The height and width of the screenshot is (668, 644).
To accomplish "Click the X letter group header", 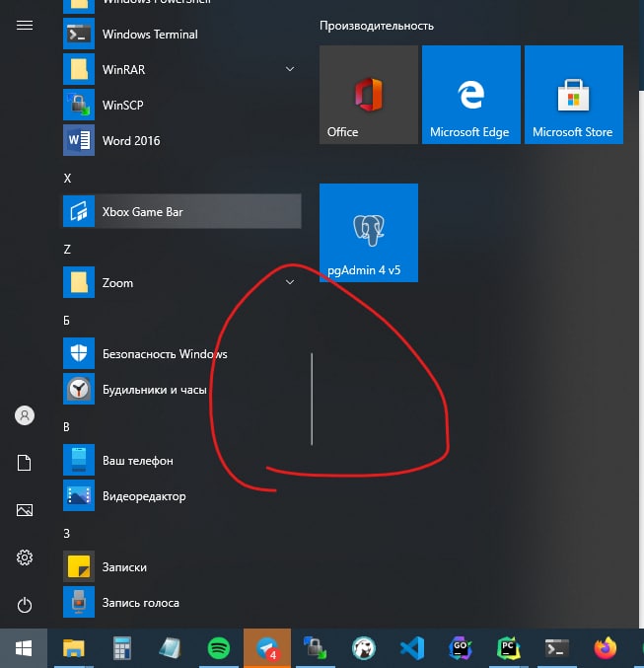I will click(67, 178).
